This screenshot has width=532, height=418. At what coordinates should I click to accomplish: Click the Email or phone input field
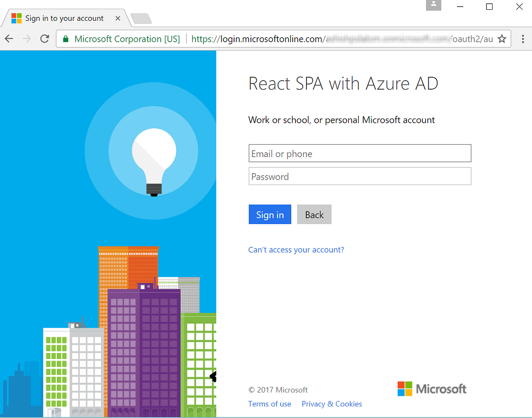360,153
